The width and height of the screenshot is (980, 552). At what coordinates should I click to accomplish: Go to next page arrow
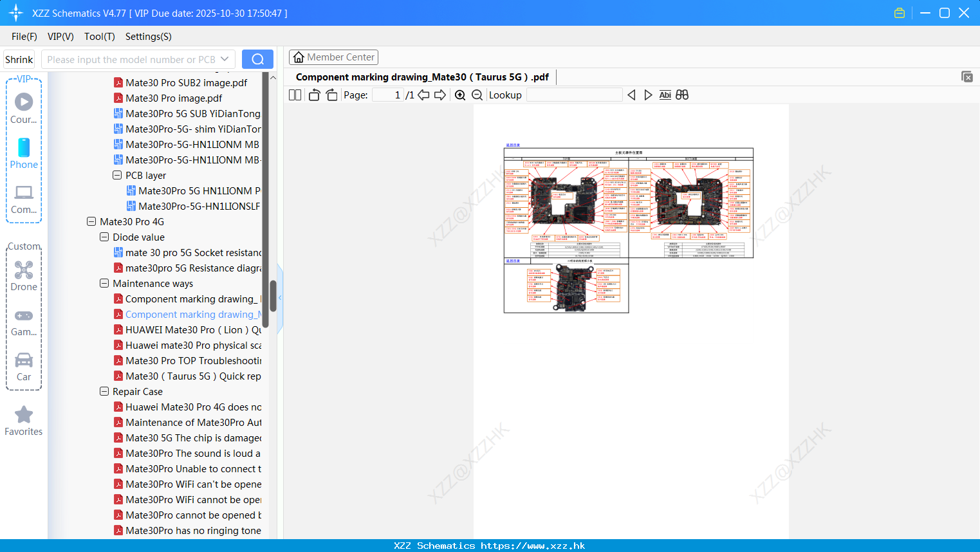tap(440, 95)
